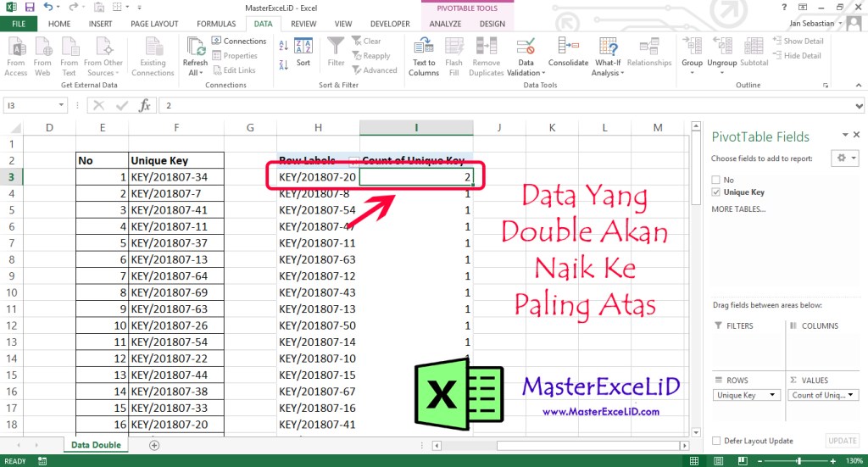Switch to the FORMULAS tab

(216, 24)
